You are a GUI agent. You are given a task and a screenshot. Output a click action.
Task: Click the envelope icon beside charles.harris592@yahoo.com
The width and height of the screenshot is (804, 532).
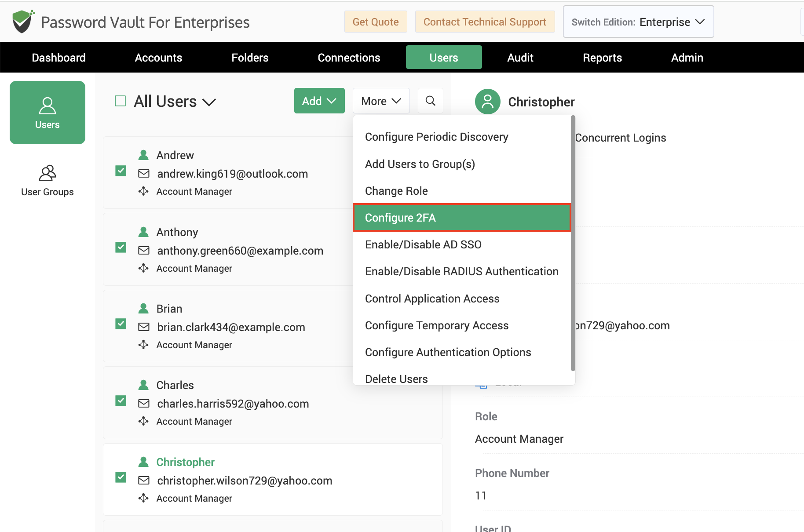[144, 404]
